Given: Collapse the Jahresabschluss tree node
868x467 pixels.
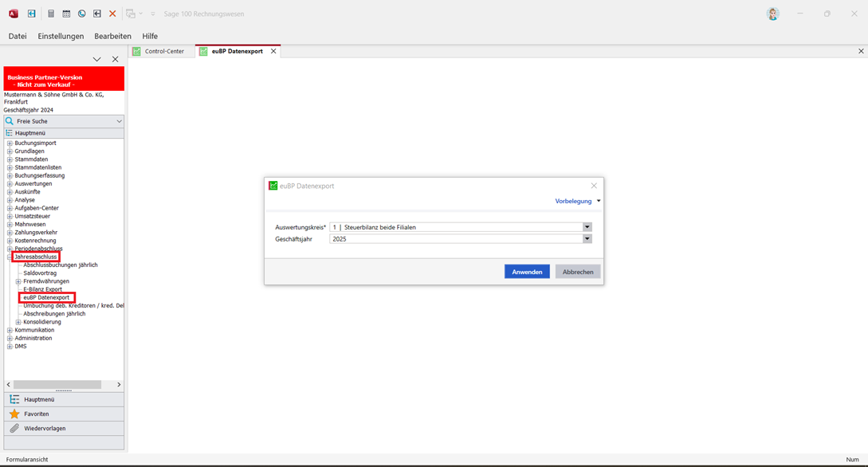Looking at the screenshot, I should point(10,257).
